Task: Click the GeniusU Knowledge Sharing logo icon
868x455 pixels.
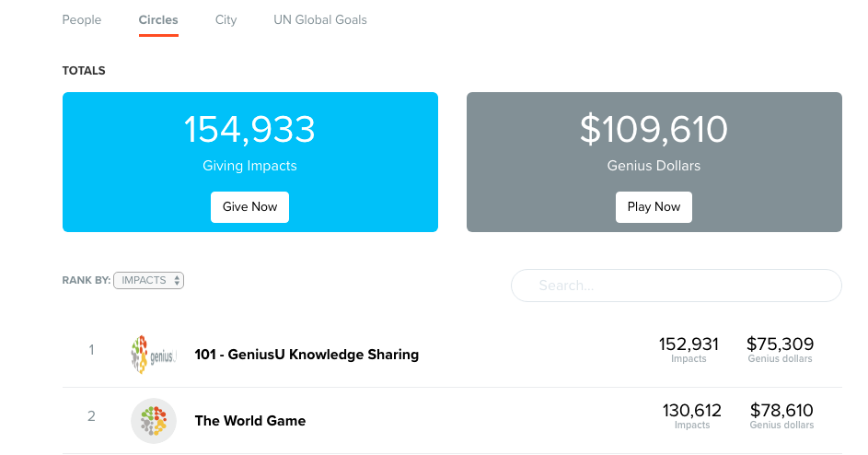Action: 154,355
